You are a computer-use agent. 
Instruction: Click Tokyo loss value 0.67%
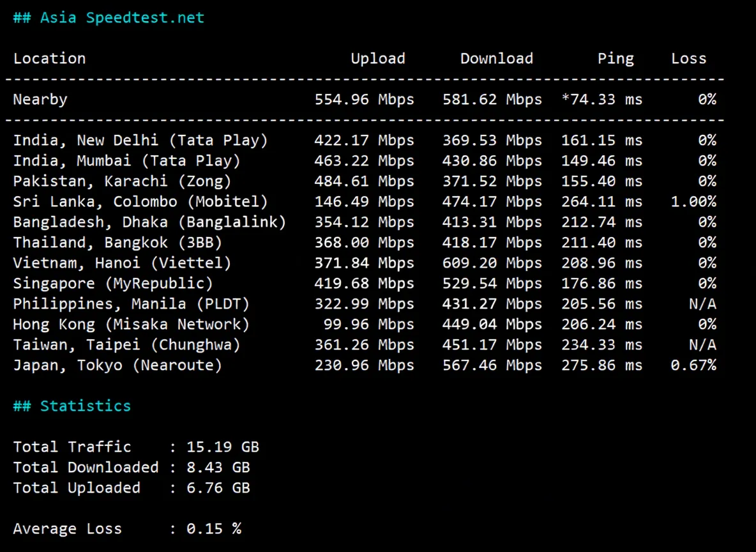[x=693, y=365]
